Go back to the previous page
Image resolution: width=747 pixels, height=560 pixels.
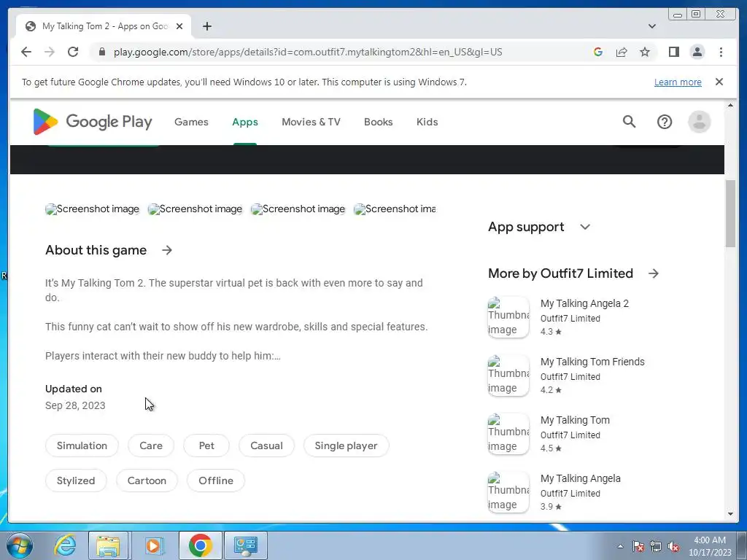coord(26,52)
